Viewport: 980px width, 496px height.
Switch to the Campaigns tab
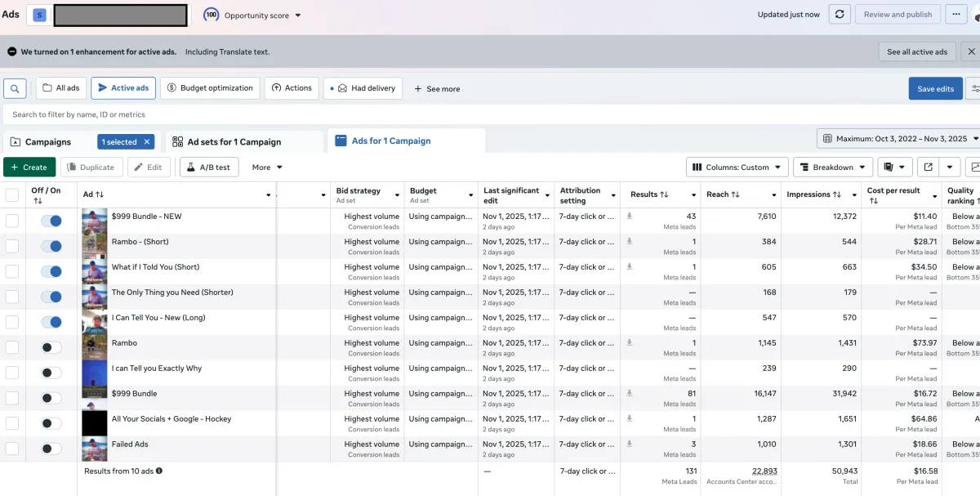[47, 142]
